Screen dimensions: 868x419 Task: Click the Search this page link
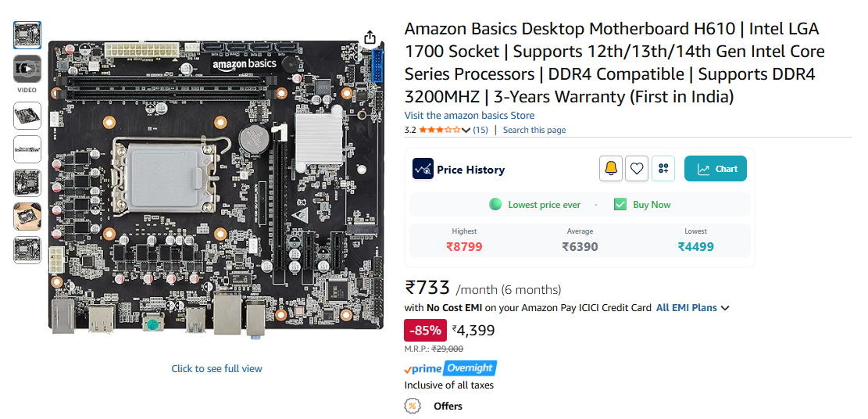tap(534, 131)
